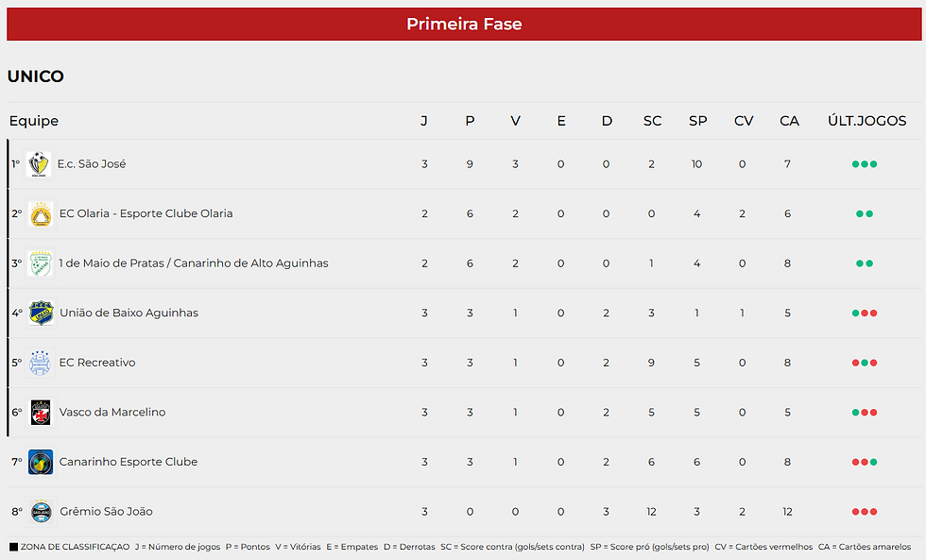Click São José's last games green dots
926x560 pixels.
tap(865, 164)
